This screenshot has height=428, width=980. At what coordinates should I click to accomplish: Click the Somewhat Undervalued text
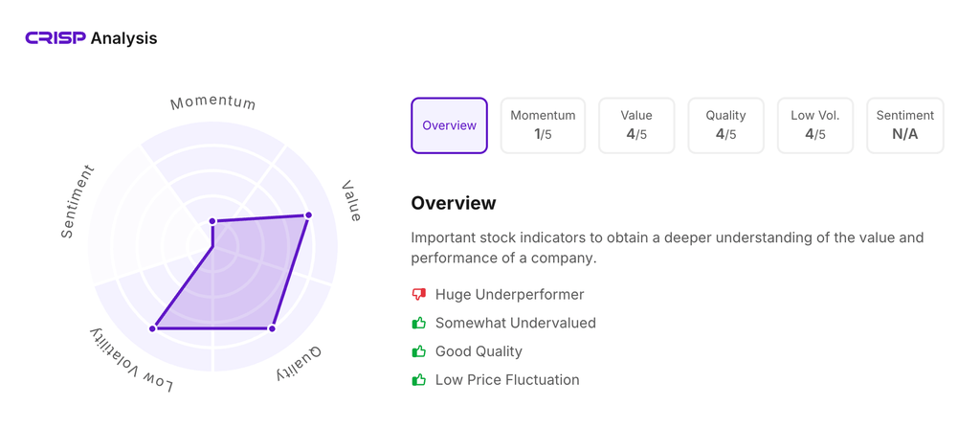click(x=515, y=324)
